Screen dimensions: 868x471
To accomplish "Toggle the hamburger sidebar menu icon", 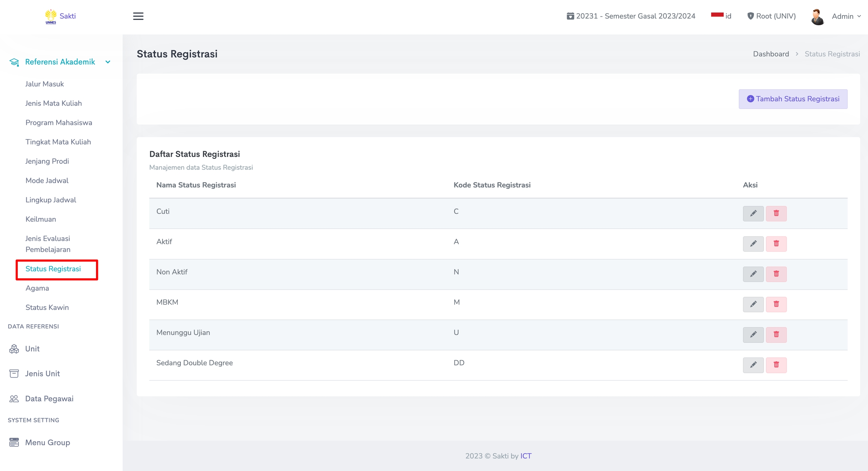I will click(x=138, y=16).
